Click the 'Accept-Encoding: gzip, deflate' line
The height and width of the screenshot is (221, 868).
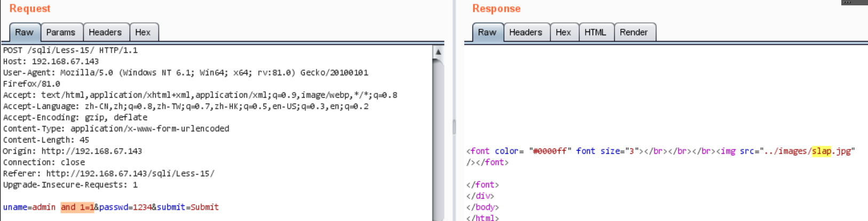[x=75, y=117]
